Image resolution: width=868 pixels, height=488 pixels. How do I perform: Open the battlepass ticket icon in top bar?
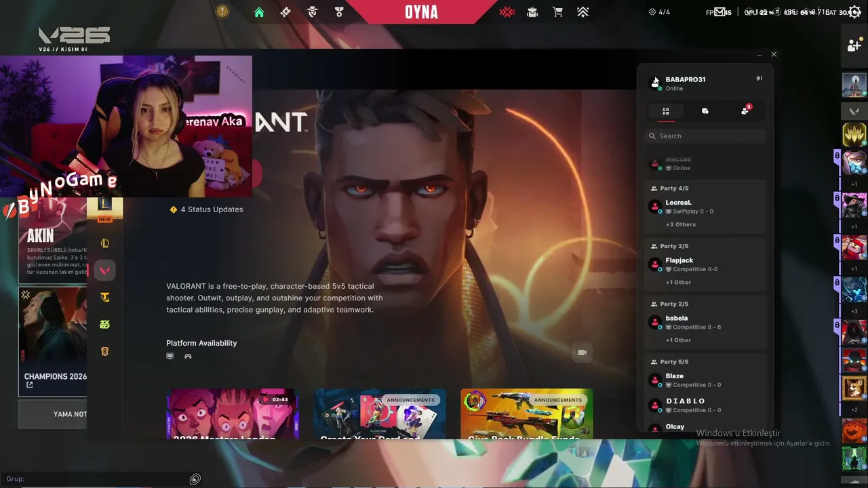click(x=285, y=12)
